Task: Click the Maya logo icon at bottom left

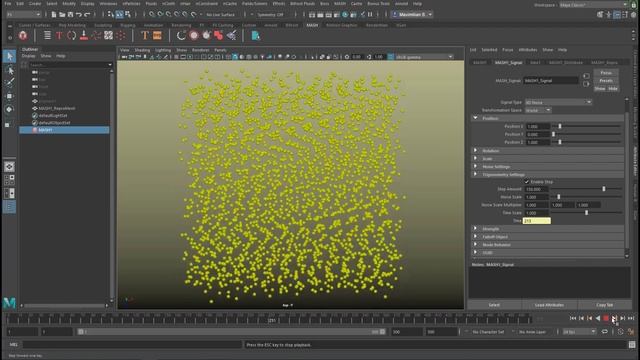Action: tap(9, 303)
